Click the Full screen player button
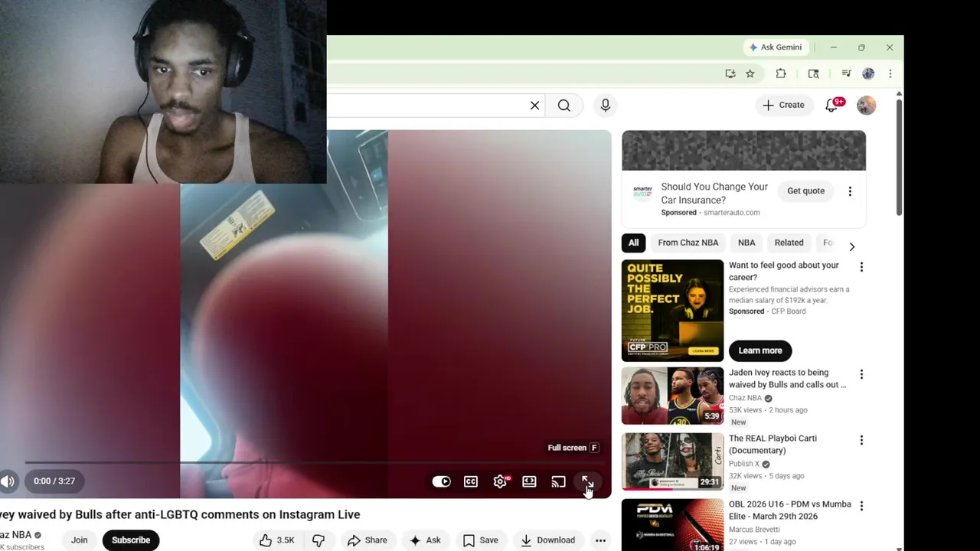 [587, 481]
